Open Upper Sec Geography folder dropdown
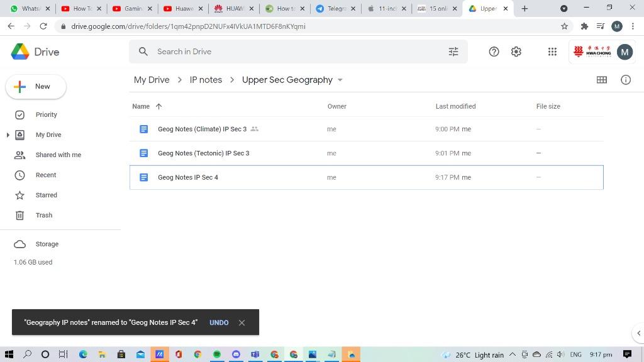The width and height of the screenshot is (644, 362). [x=340, y=80]
